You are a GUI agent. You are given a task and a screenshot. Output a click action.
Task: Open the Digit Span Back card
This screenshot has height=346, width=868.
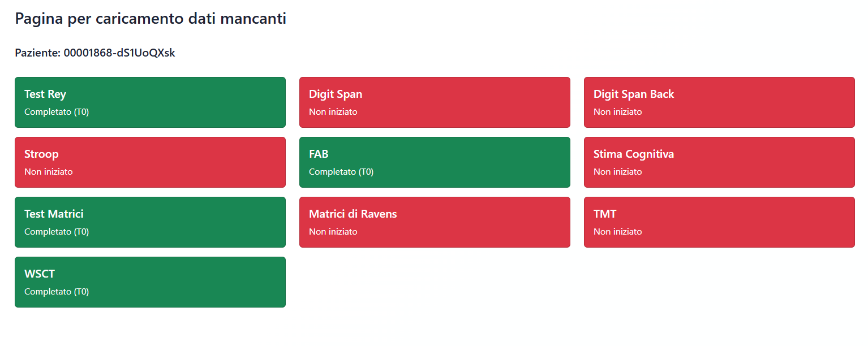[719, 102]
